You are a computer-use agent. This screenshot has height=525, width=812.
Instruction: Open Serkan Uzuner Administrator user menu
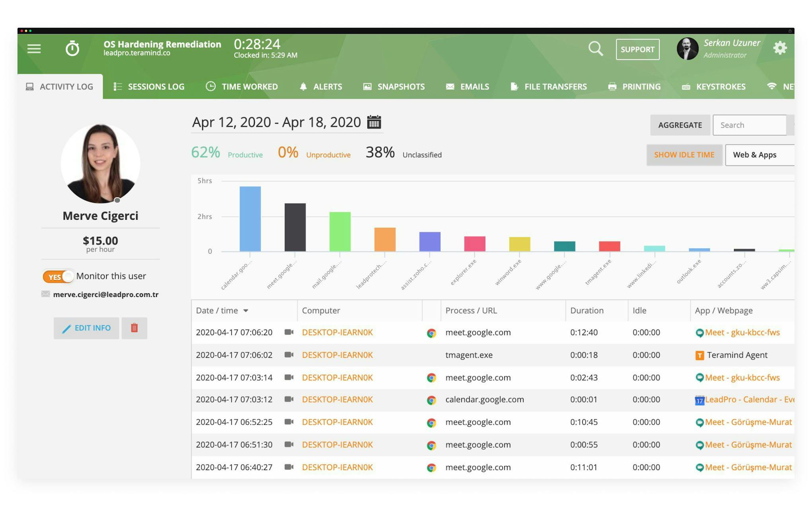tap(732, 49)
